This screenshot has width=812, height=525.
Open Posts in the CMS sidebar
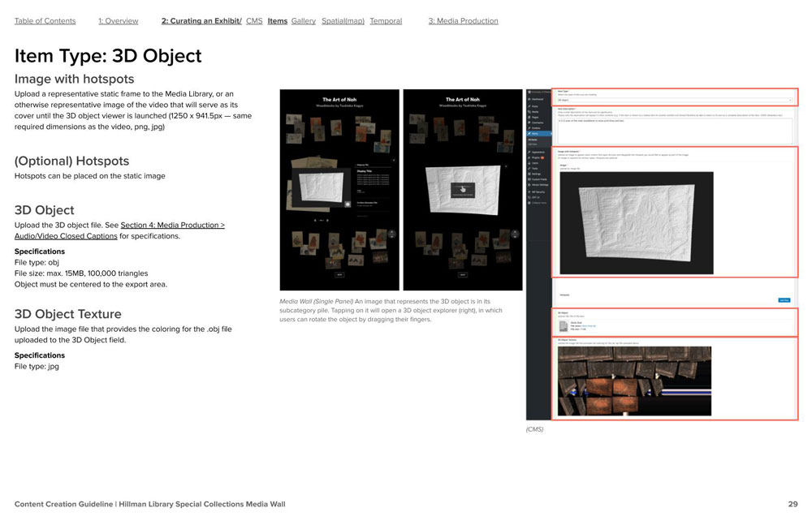pos(535,106)
